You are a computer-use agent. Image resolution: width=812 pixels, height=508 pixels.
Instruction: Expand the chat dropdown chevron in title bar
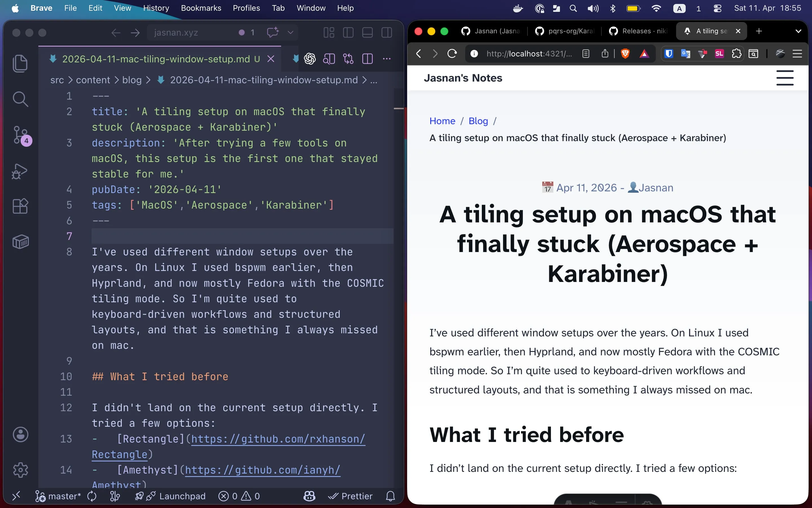click(291, 32)
